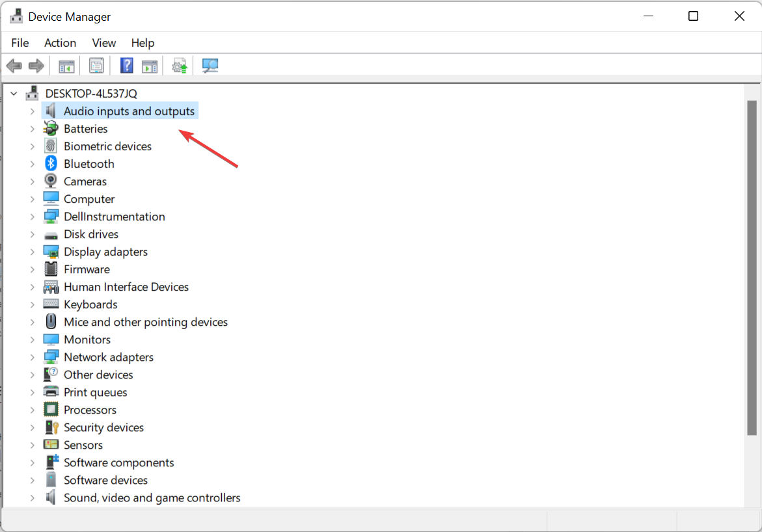Click Show/Hide Console Tree toolbar icon

pyautogui.click(x=66, y=66)
